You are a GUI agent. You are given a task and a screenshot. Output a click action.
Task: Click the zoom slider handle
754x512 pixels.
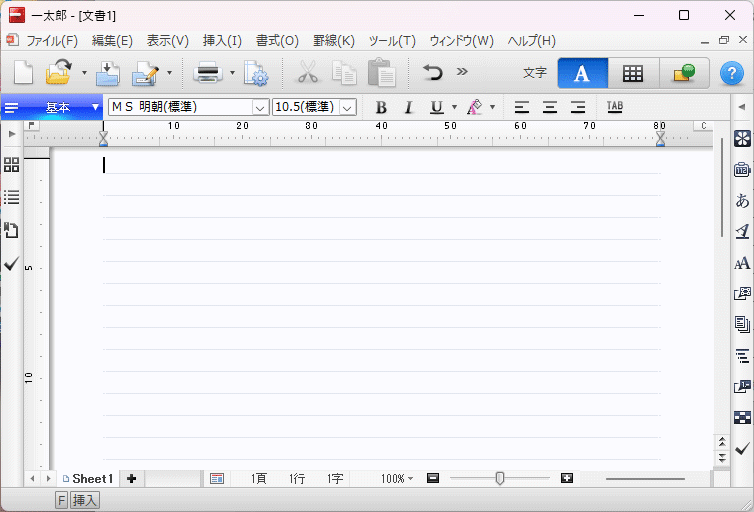click(499, 479)
